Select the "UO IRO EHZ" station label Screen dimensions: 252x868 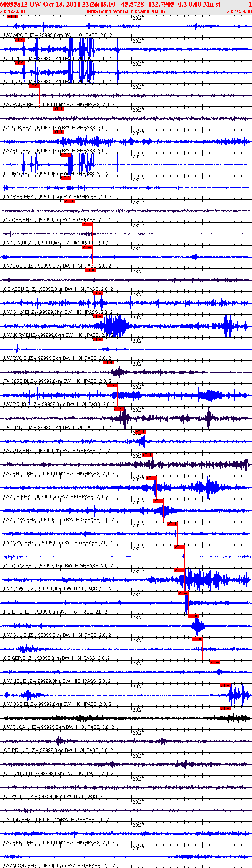(17, 174)
